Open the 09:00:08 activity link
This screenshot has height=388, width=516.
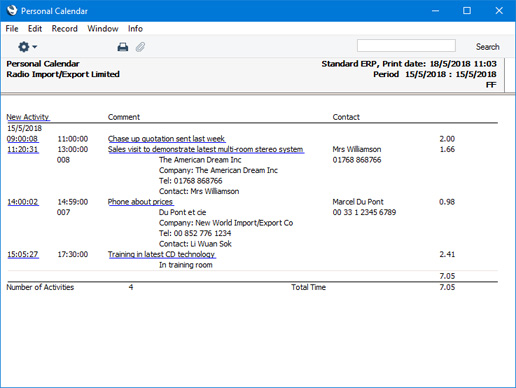(23, 139)
